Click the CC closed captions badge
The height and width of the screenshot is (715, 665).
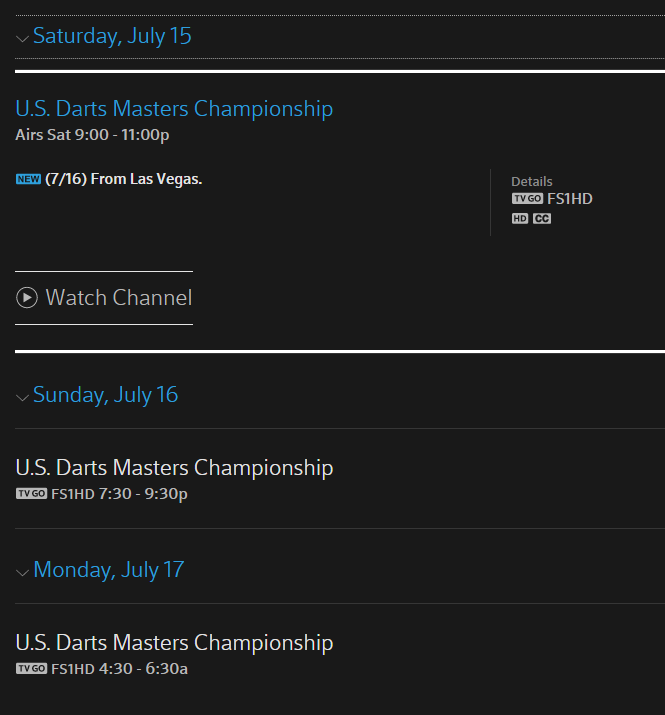point(542,219)
